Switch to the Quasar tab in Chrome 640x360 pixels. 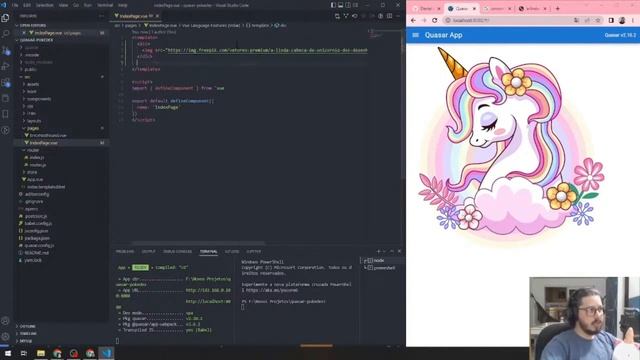point(462,8)
